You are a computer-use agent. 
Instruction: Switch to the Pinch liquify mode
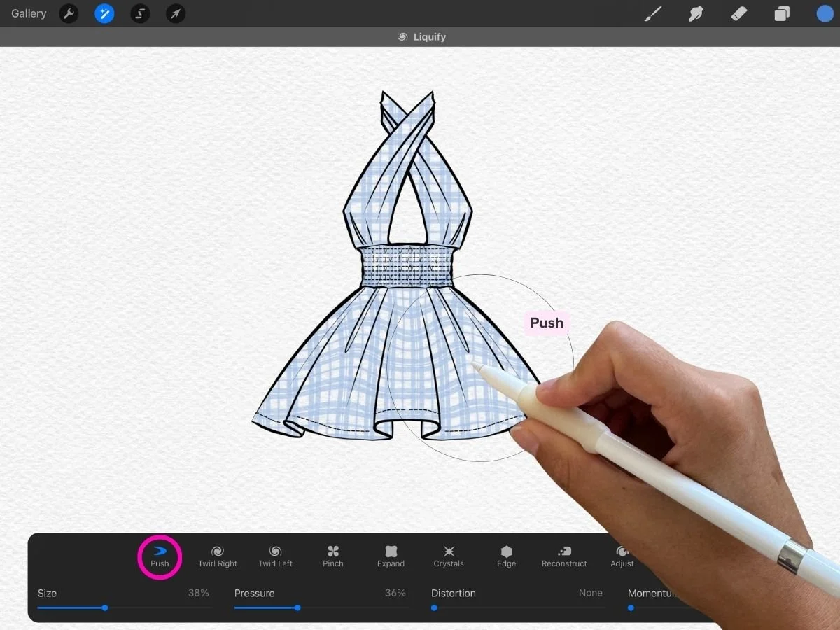[x=332, y=555]
